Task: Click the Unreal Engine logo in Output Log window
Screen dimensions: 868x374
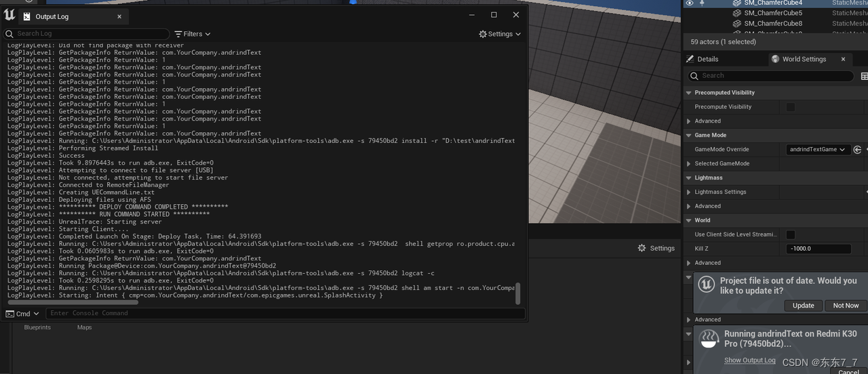Action: (x=9, y=15)
